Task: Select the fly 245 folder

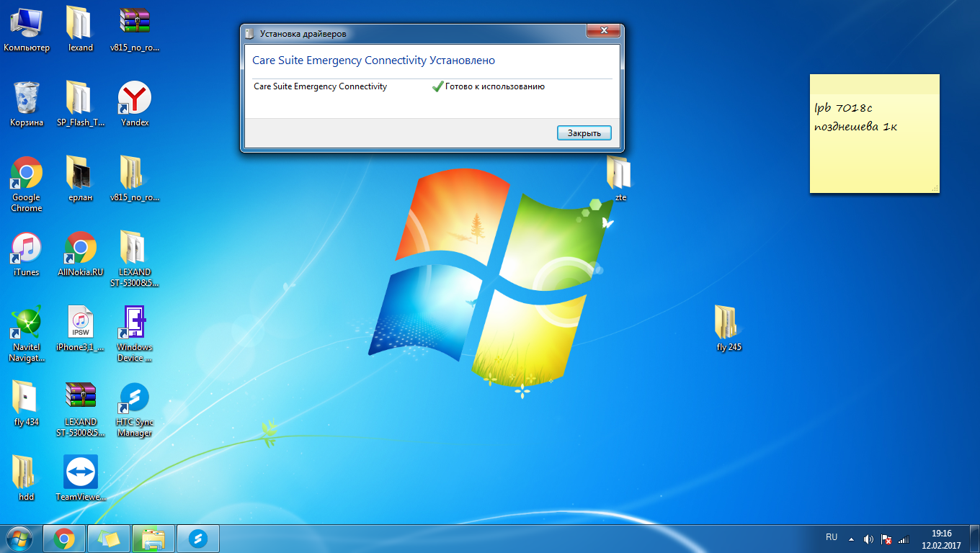Action: [729, 323]
